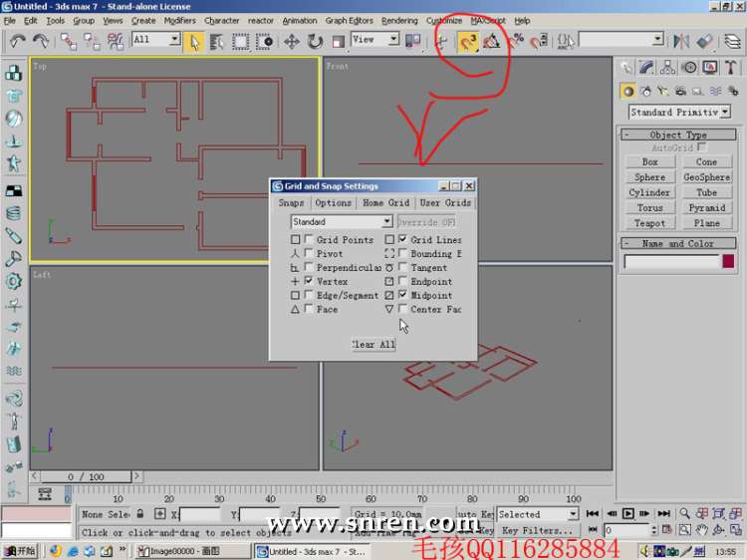Uncheck the Vertex snap checkbox
The width and height of the screenshot is (747, 560).
309,281
